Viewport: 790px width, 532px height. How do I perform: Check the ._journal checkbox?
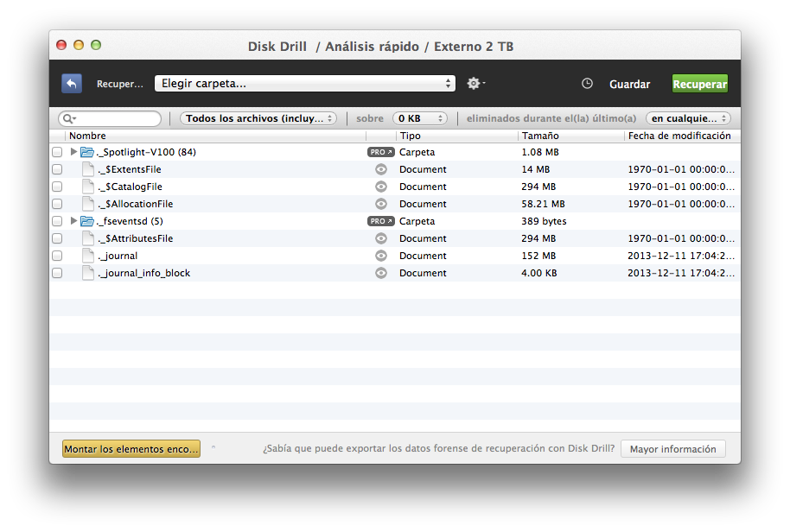tap(57, 256)
